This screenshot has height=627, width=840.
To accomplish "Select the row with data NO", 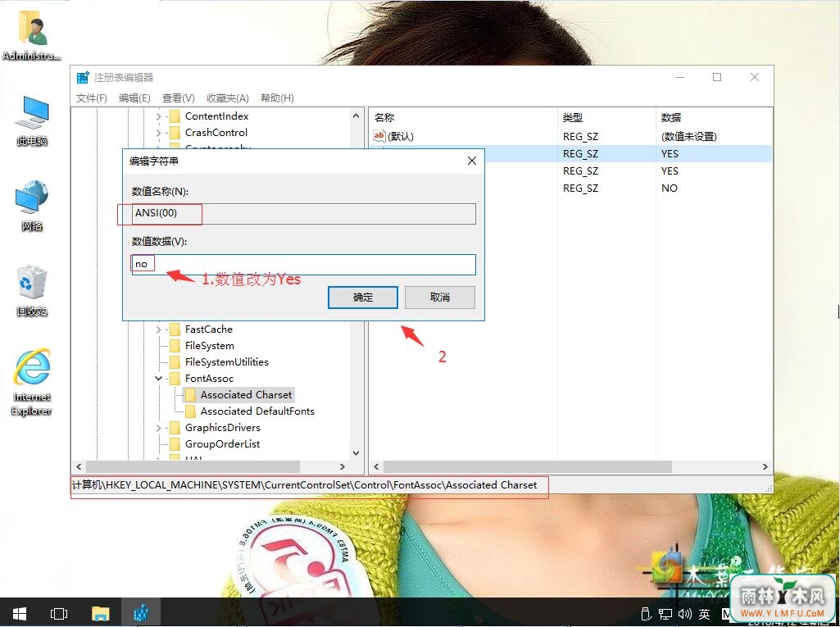I will coord(571,189).
